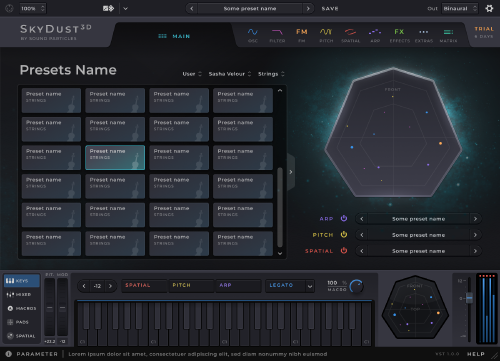Go to the next SPATIAL preset
500x361 pixels.
tap(475, 251)
